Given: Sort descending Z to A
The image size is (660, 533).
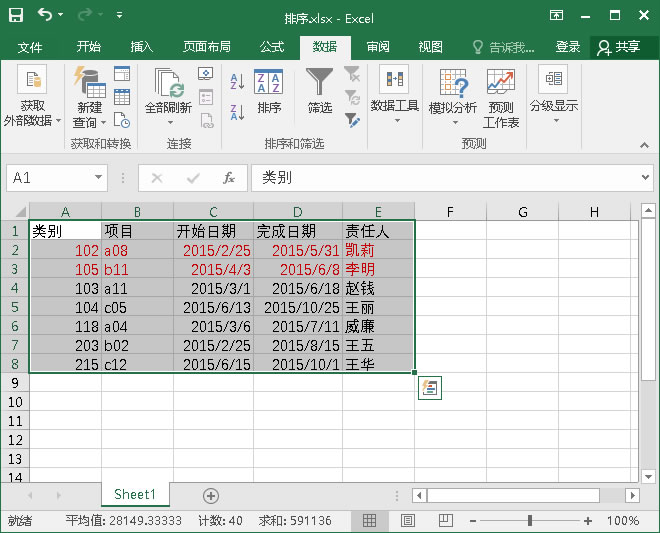Looking at the screenshot, I should coord(237,112).
